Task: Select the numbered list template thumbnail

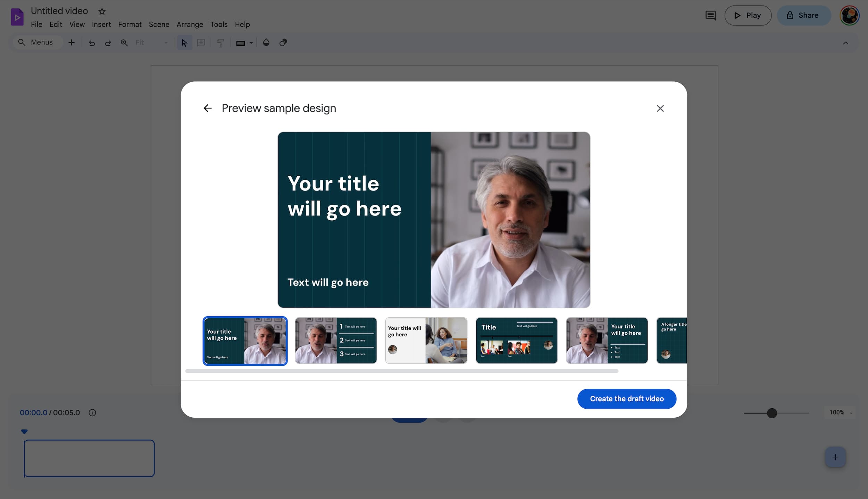Action: [x=335, y=341]
